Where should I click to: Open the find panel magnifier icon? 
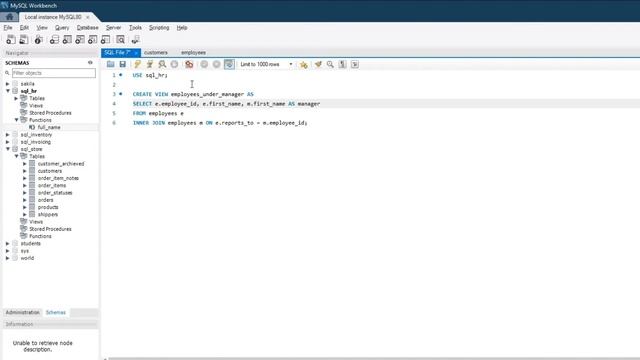330,64
